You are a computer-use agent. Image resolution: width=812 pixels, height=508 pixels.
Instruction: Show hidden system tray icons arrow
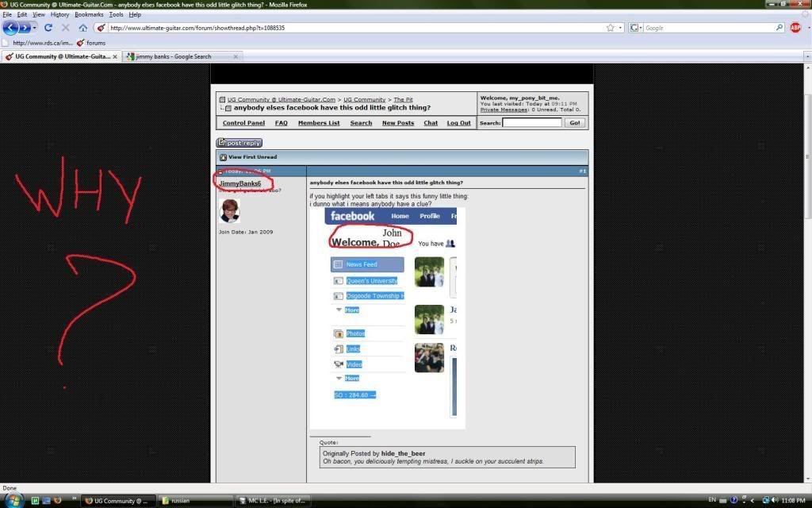point(753,500)
